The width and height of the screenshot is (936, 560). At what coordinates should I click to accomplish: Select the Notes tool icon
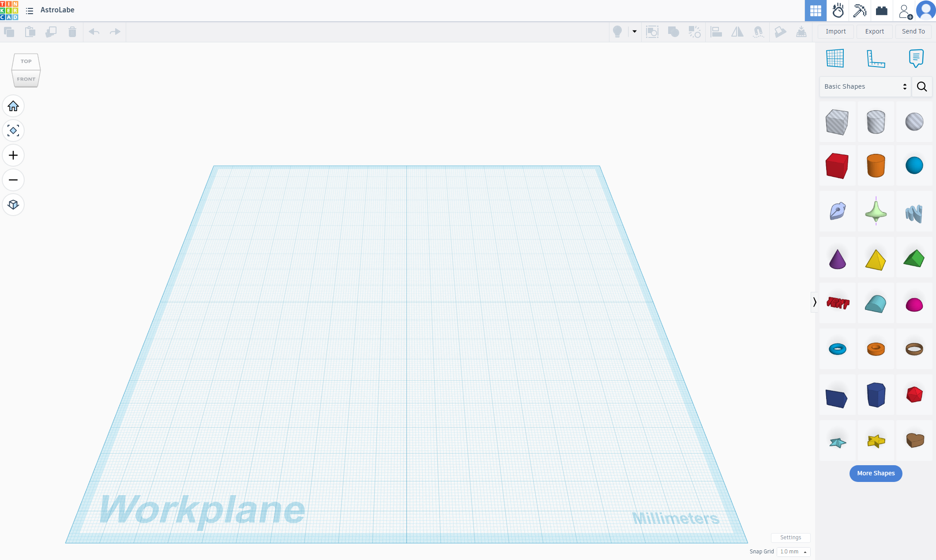[916, 58]
